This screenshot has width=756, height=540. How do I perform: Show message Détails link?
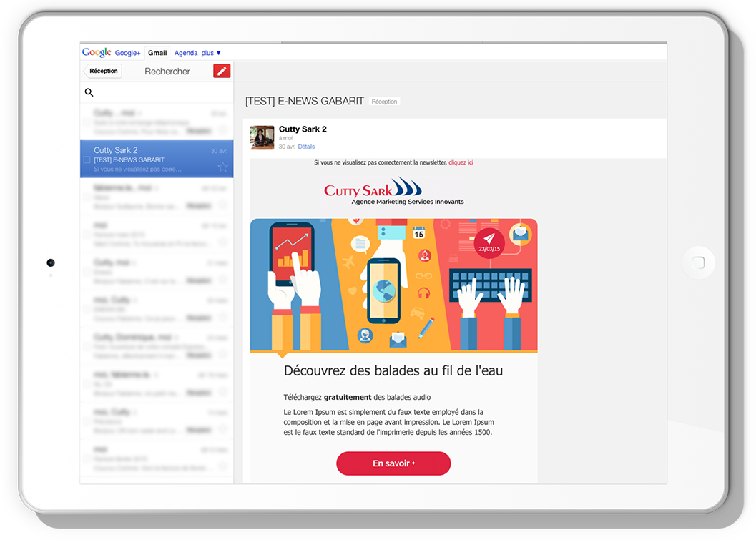(x=306, y=147)
